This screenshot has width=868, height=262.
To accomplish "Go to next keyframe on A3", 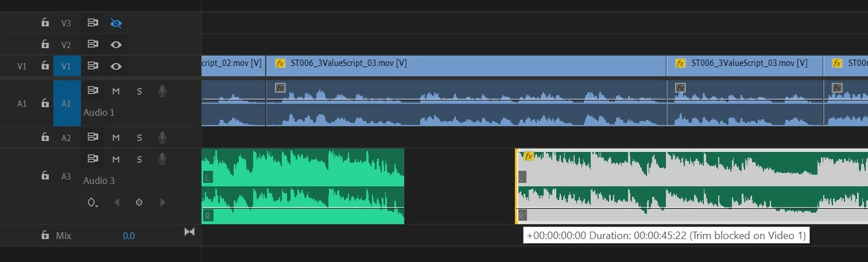I will [162, 202].
